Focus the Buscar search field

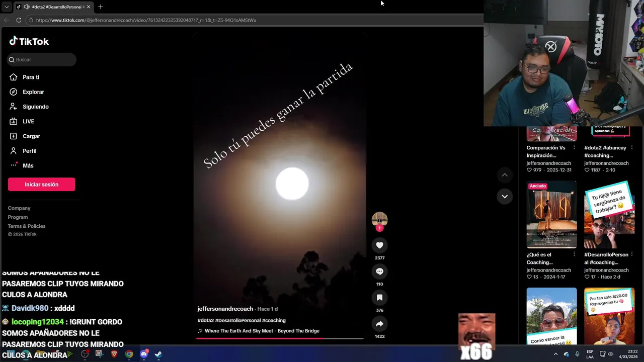point(42,59)
